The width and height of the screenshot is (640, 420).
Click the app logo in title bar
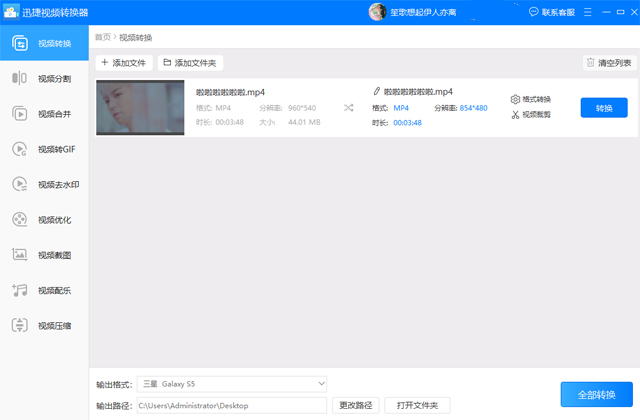11,12
